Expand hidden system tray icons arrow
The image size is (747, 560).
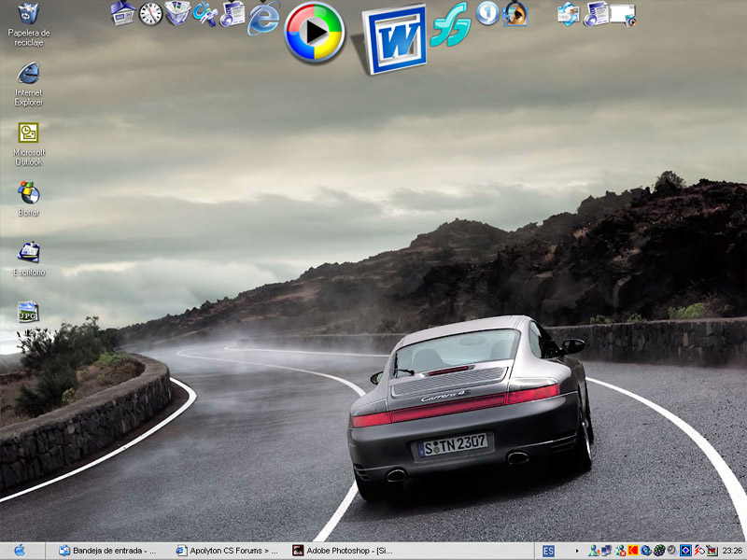[x=577, y=551]
